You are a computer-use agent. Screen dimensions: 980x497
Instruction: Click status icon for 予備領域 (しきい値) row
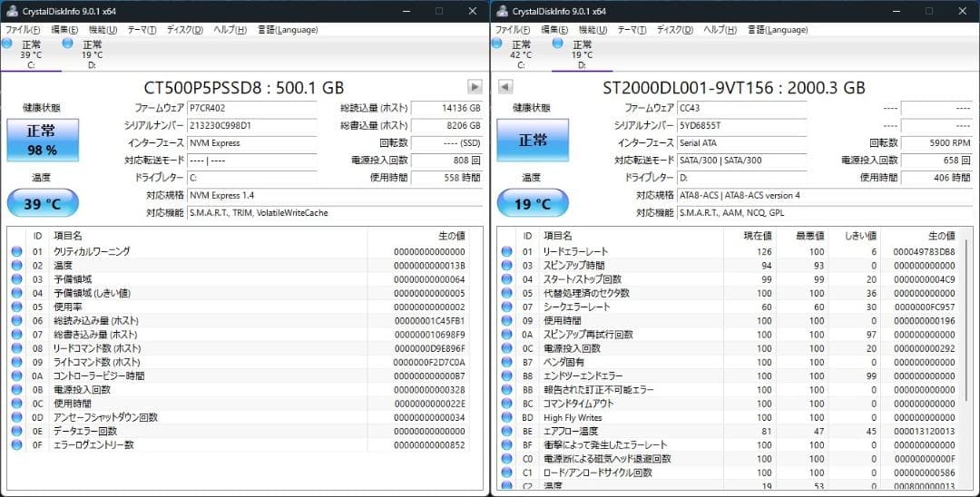[x=17, y=293]
